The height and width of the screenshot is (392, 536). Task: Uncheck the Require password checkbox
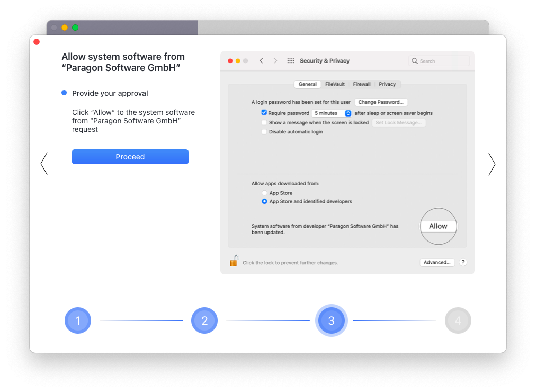pyautogui.click(x=264, y=112)
